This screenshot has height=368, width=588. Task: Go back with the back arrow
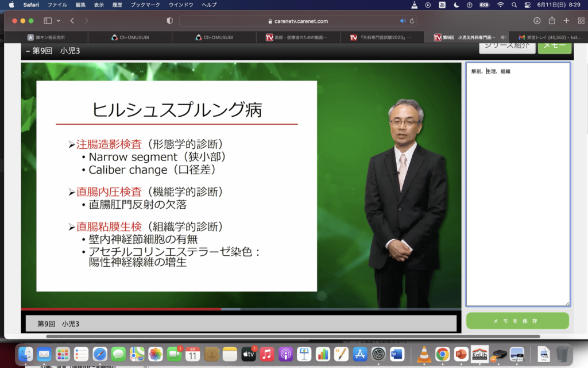click(x=72, y=21)
